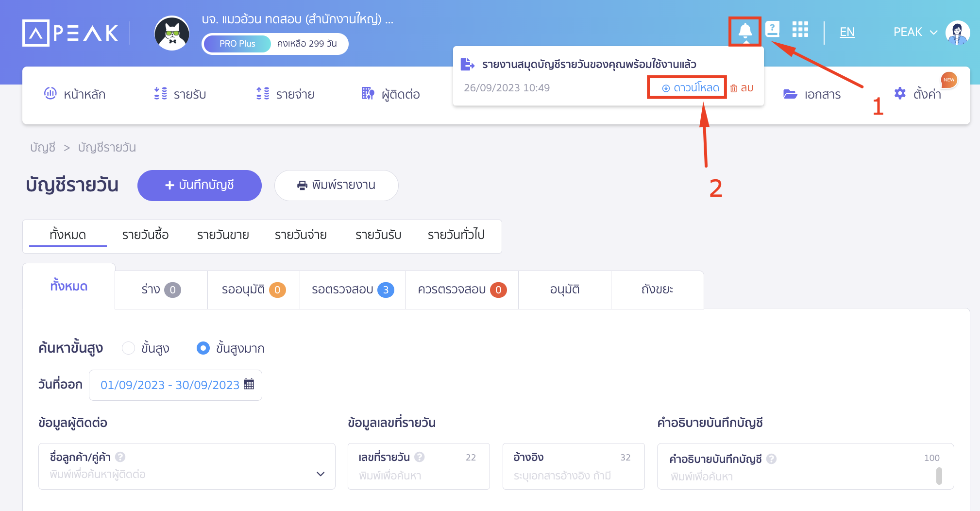
Task: Click the อ้างอิง reference field
Action: [574, 466]
